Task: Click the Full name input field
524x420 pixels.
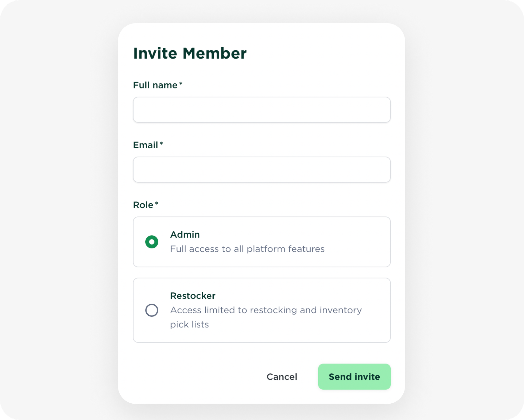Action: (261, 110)
